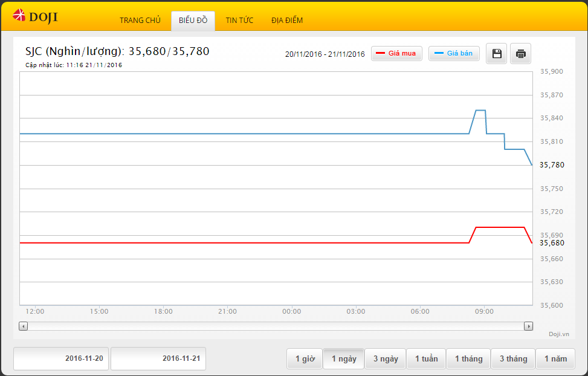Click the 35,720 price axis label

coord(552,212)
